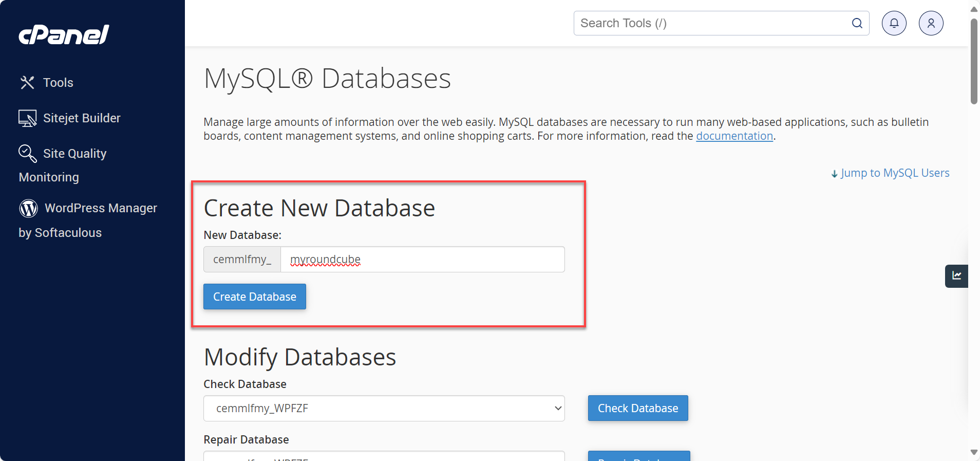This screenshot has width=980, height=461.
Task: Expand the Check Database dropdown
Action: coord(384,408)
